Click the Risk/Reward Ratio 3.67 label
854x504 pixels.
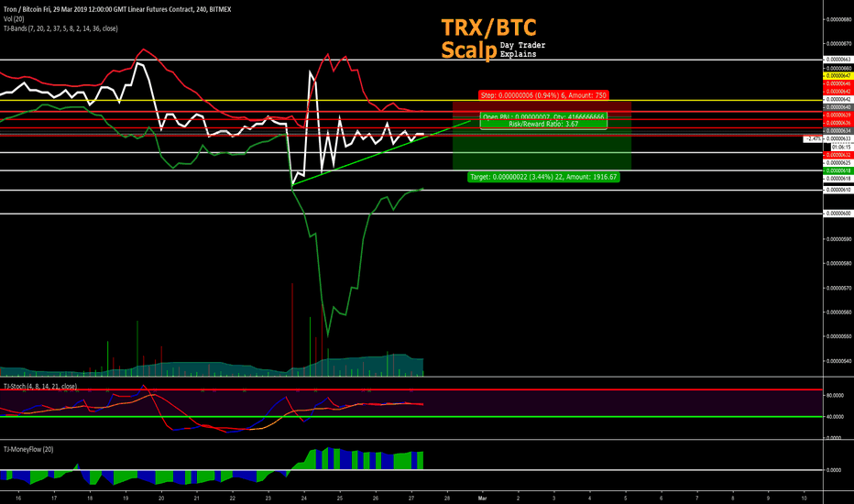[x=543, y=125]
